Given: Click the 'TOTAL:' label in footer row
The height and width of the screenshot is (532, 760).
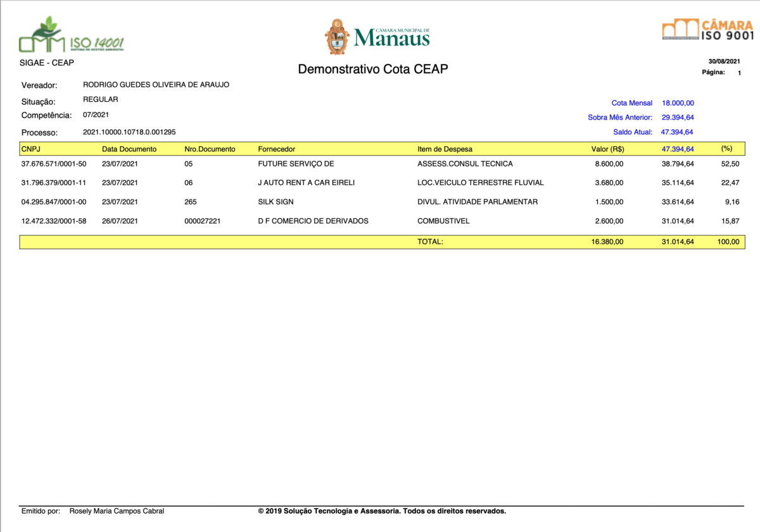Looking at the screenshot, I should click(431, 242).
